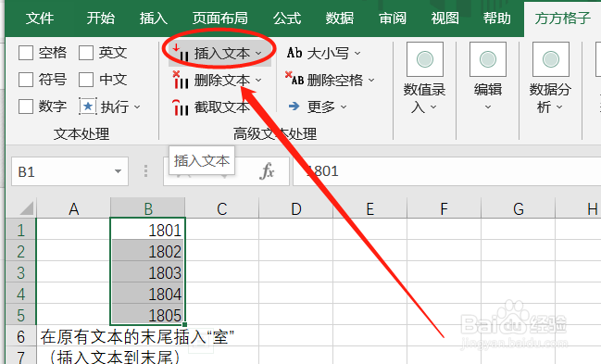This screenshot has width=601, height=364.
Task: Select column A header
Action: point(73,208)
